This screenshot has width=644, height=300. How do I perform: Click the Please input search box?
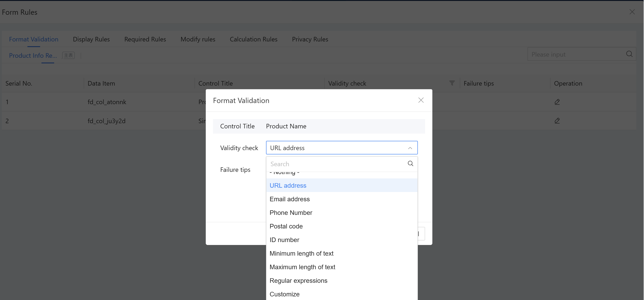point(575,54)
